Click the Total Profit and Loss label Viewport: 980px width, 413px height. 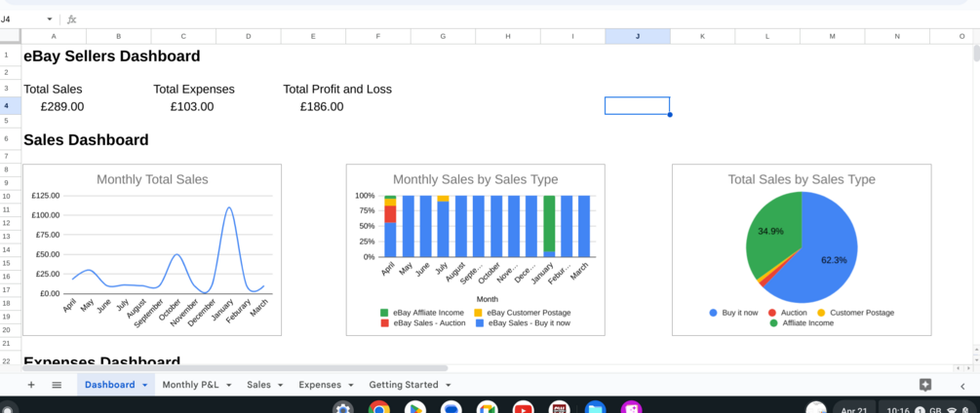337,90
